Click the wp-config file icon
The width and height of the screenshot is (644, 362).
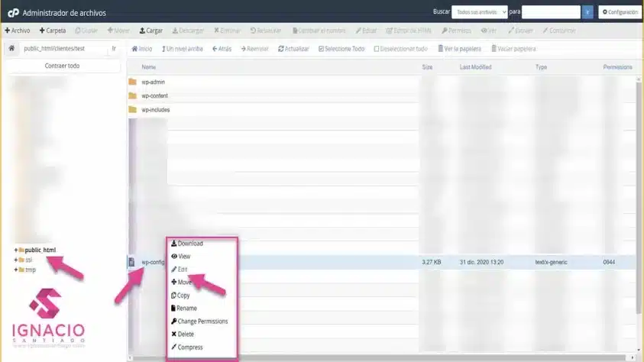tap(131, 262)
